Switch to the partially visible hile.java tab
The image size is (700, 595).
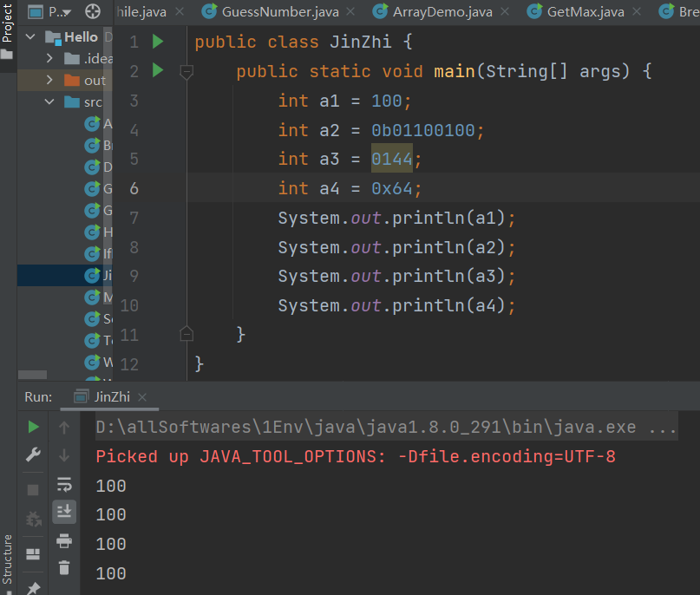tap(141, 12)
